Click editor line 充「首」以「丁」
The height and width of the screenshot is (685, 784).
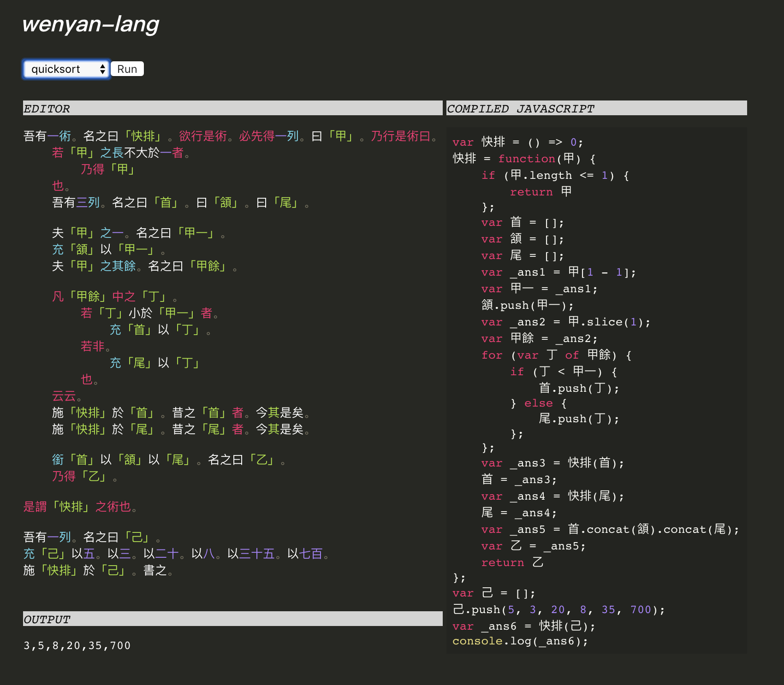coord(160,330)
